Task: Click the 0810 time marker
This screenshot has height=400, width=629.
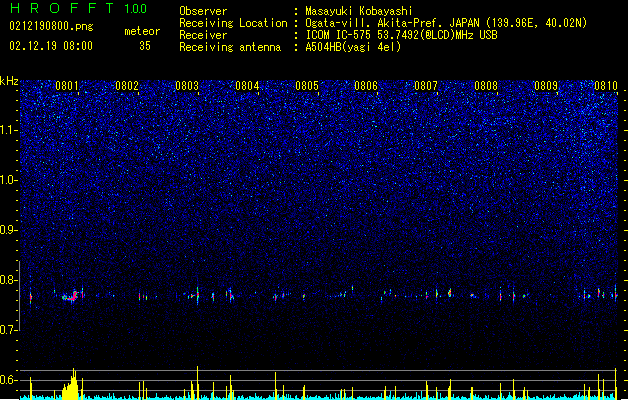Action: tap(606, 86)
